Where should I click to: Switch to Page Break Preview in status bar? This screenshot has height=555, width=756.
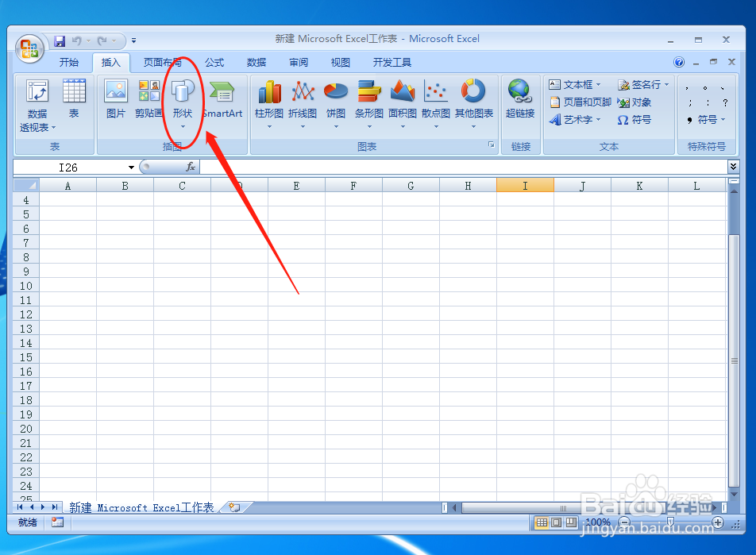click(x=571, y=522)
